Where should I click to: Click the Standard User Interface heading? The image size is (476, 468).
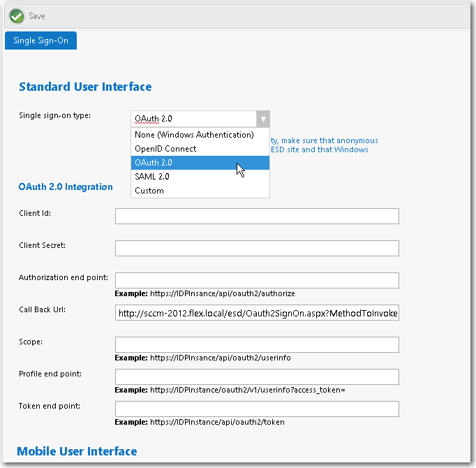pos(85,87)
